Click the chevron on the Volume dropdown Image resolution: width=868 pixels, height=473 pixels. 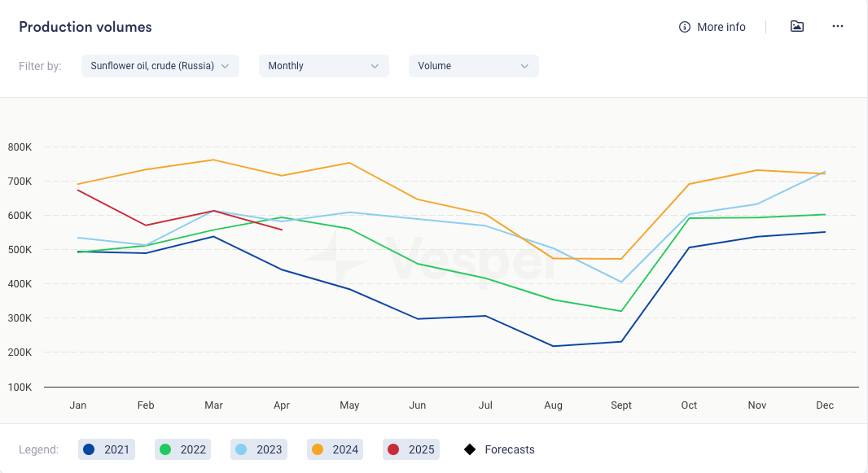coord(524,66)
